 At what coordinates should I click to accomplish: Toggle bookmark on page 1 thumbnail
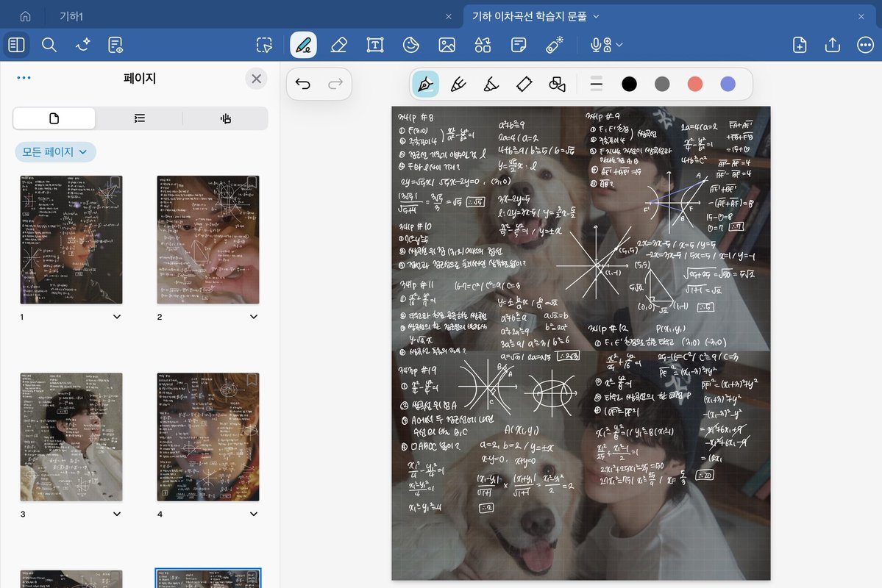tap(115, 183)
